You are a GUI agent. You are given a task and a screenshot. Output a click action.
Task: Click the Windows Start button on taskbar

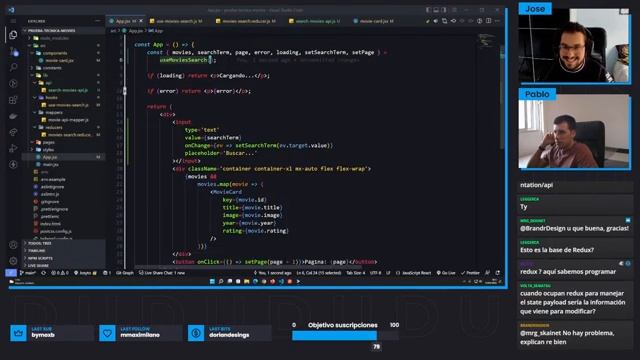tap(212, 281)
